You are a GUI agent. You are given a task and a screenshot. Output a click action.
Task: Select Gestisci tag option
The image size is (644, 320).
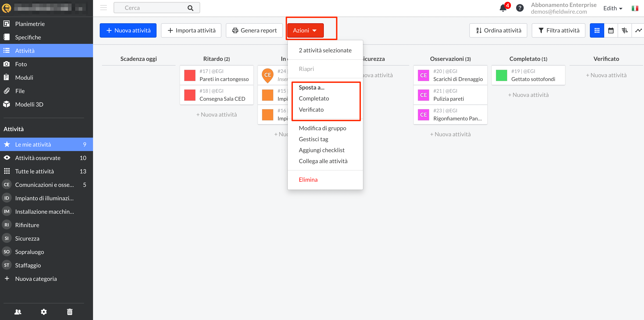325,139
